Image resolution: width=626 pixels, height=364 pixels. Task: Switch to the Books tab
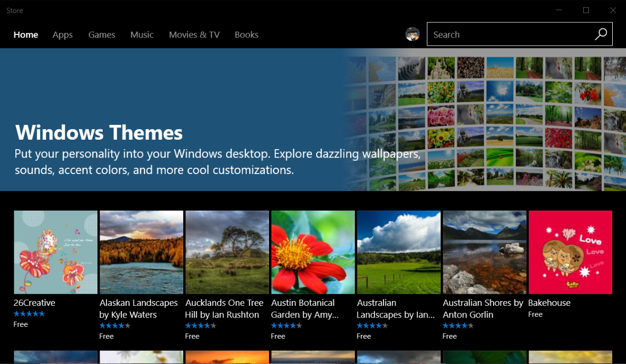[x=247, y=35]
